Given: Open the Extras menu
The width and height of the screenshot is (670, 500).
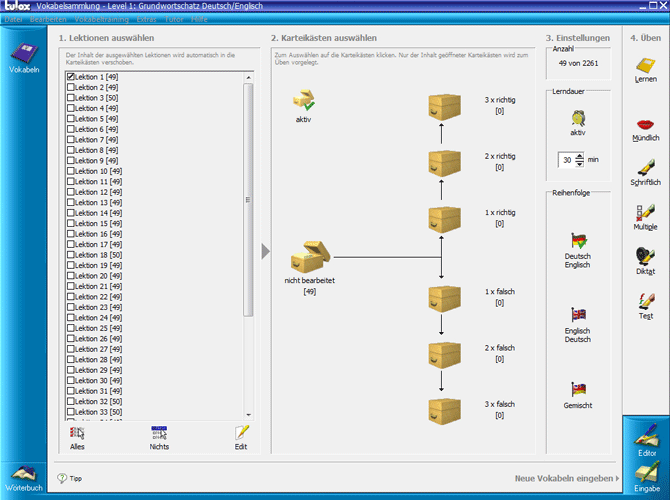Looking at the screenshot, I should click(x=146, y=19).
